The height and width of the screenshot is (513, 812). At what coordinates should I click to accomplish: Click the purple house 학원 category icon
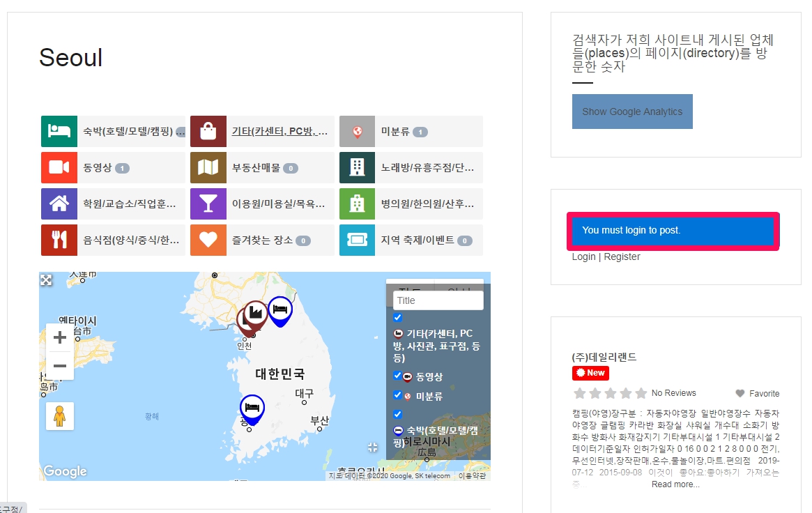point(59,204)
